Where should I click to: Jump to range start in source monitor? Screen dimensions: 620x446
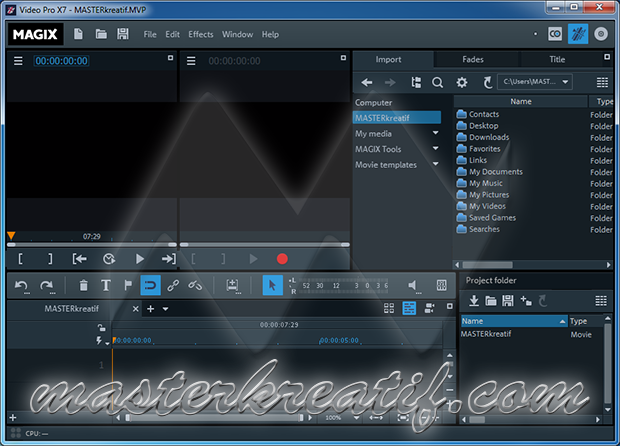coord(79,259)
